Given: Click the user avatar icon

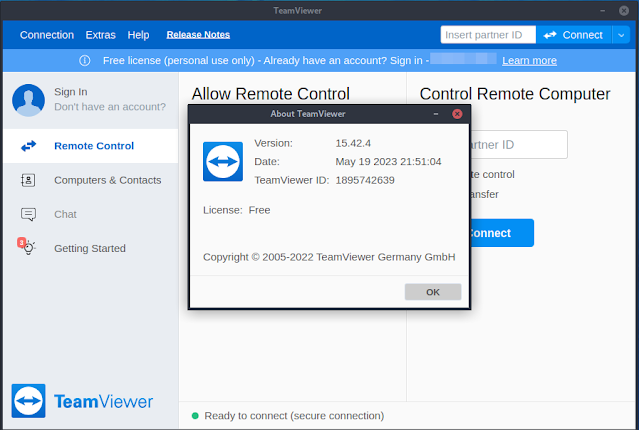Looking at the screenshot, I should [x=29, y=100].
